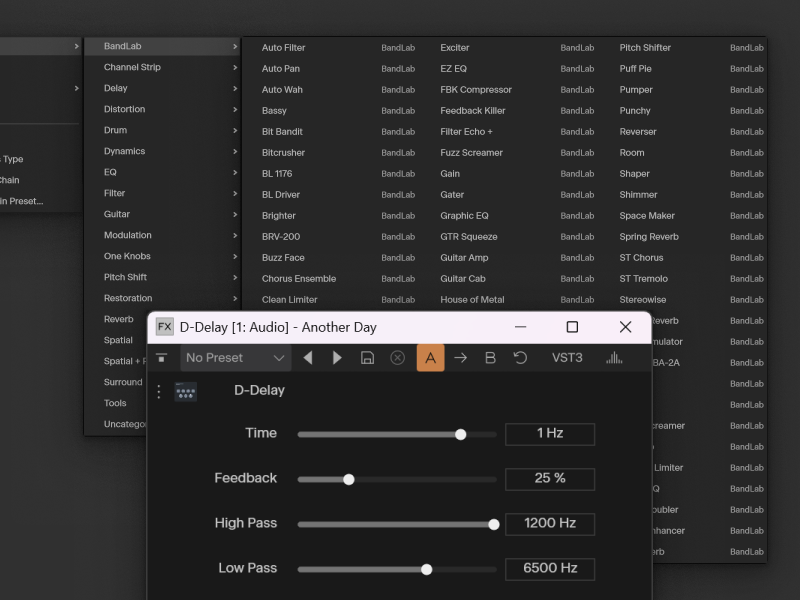
Task: Click the Low Pass 6500 Hz value field
Action: coord(550,569)
